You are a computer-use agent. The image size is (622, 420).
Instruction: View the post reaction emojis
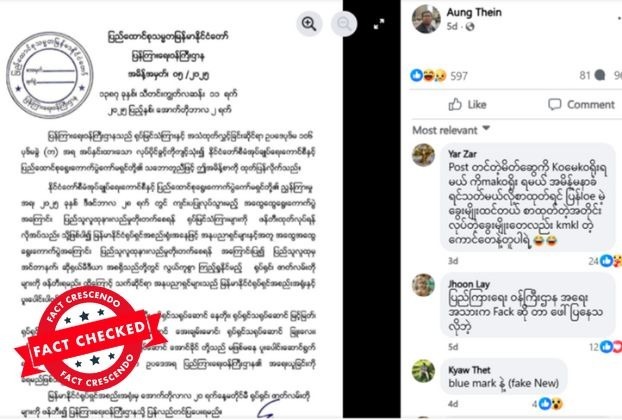428,75
